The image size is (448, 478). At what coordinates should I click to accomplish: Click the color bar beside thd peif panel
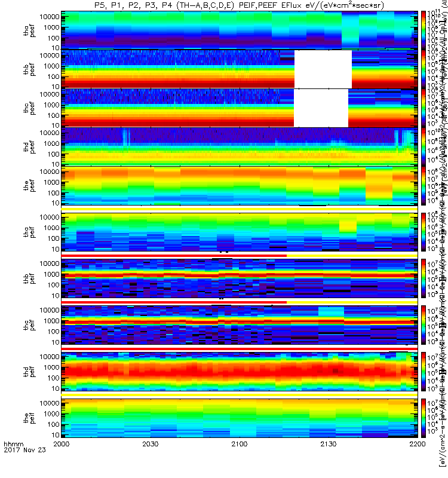(x=424, y=371)
